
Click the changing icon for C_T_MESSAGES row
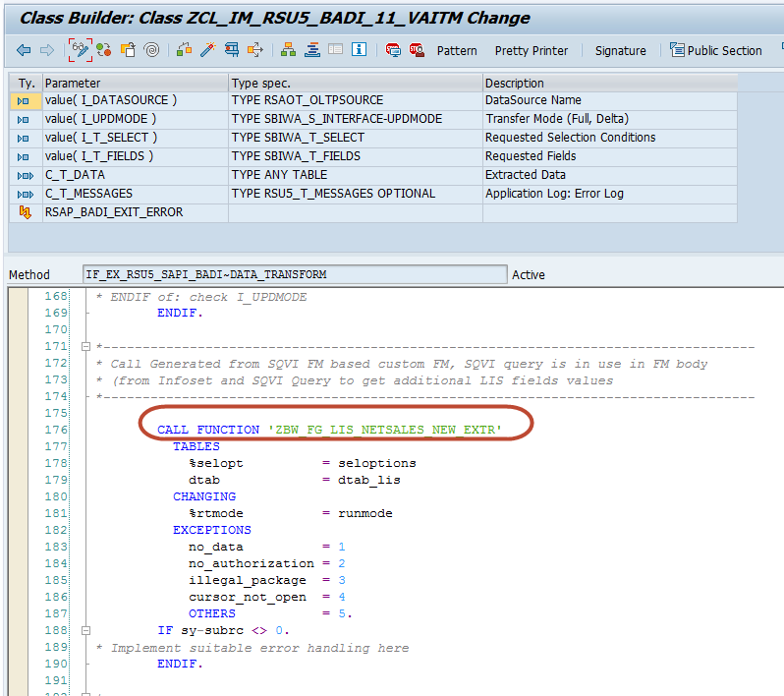click(x=25, y=194)
